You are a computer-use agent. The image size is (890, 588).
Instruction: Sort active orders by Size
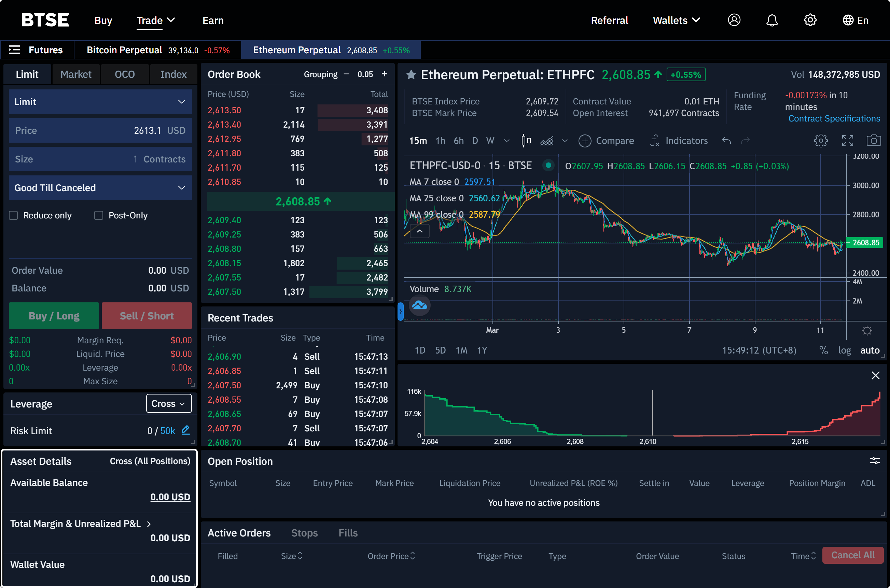coord(292,556)
